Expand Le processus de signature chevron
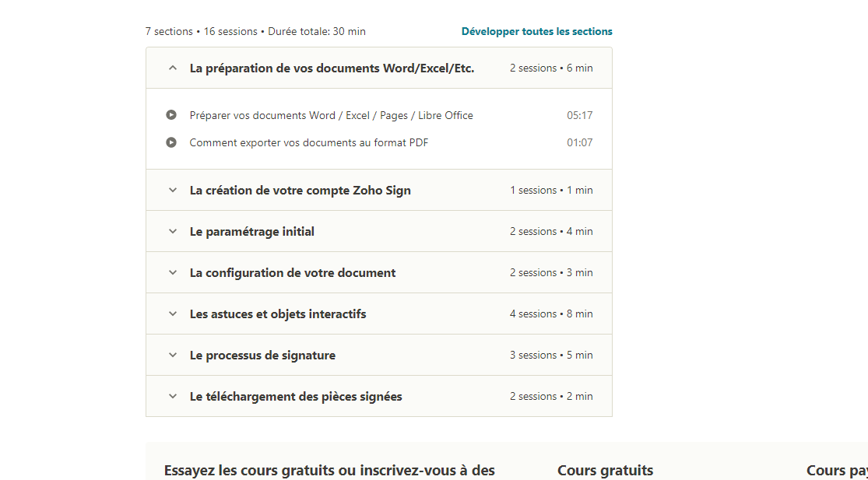The image size is (868, 480). (173, 356)
